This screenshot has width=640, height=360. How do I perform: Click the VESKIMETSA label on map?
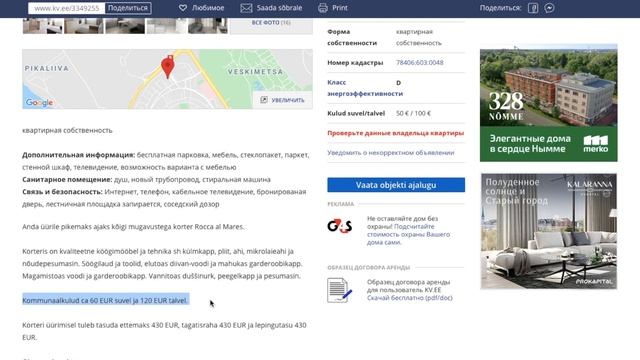click(256, 72)
